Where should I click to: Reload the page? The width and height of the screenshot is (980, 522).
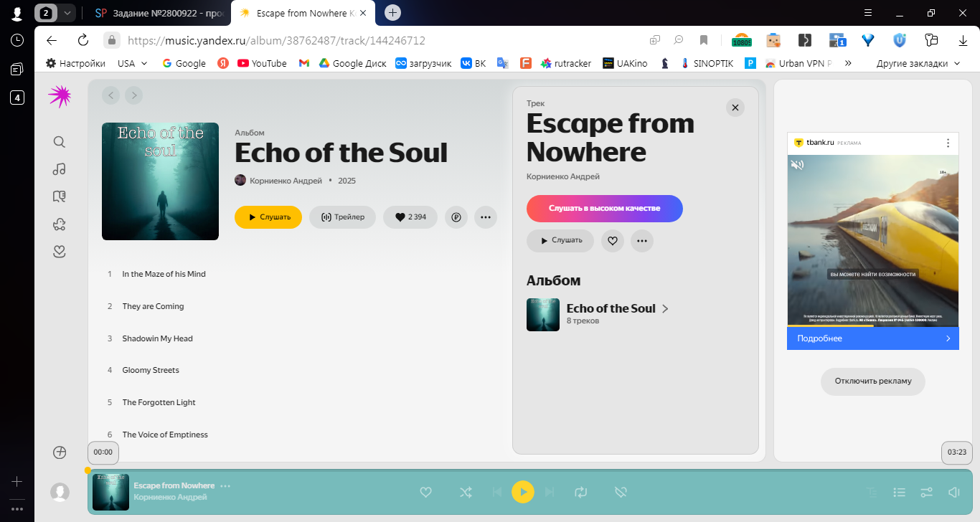coord(83,40)
